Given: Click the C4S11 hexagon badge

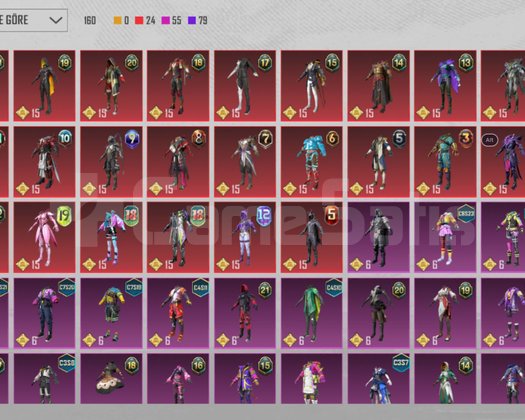Looking at the screenshot, I should point(200,288).
